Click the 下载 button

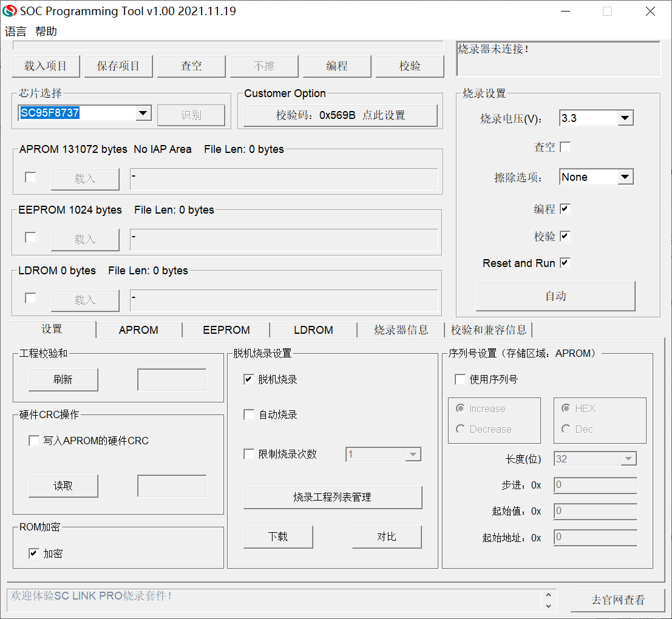click(x=278, y=536)
